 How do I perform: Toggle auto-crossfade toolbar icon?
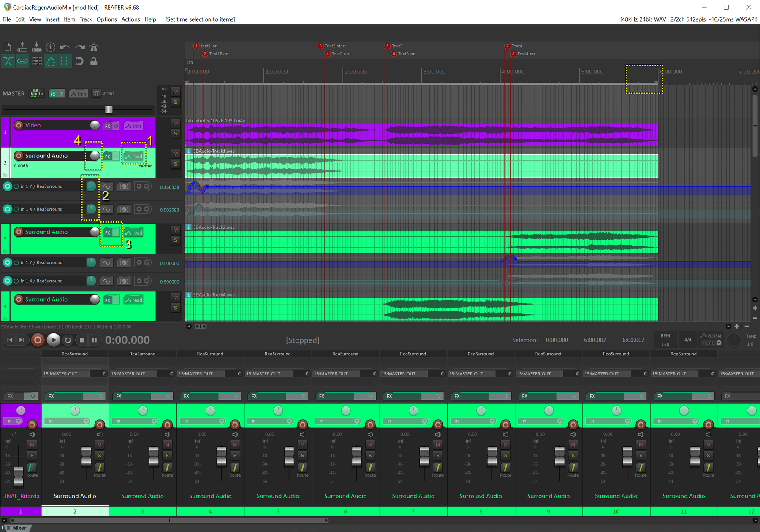8,61
